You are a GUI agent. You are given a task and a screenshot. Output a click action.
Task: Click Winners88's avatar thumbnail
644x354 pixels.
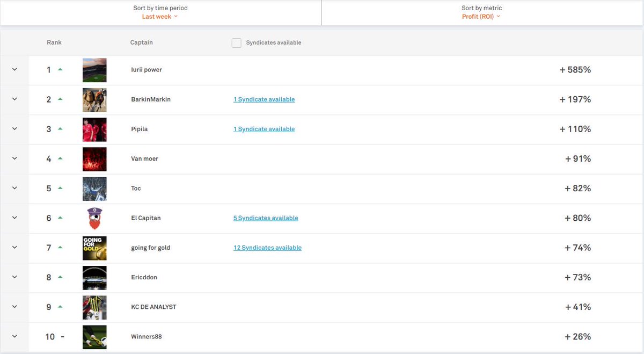pos(94,337)
